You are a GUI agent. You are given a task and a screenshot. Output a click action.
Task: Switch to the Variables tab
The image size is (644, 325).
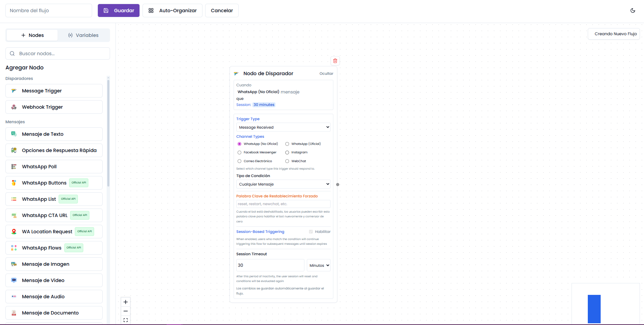[83, 35]
